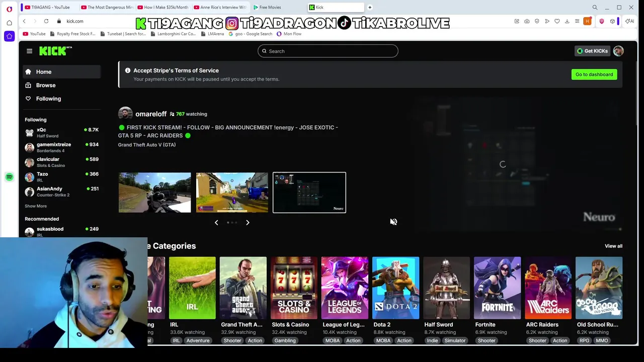Open clavicular channel in Following list
Image resolution: width=644 pixels, height=362 pixels.
[61, 162]
